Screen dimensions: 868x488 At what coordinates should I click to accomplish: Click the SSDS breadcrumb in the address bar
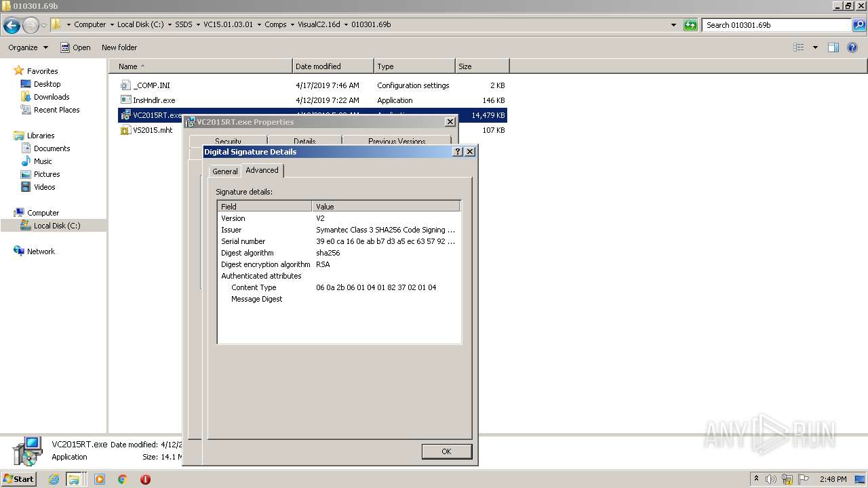[184, 24]
